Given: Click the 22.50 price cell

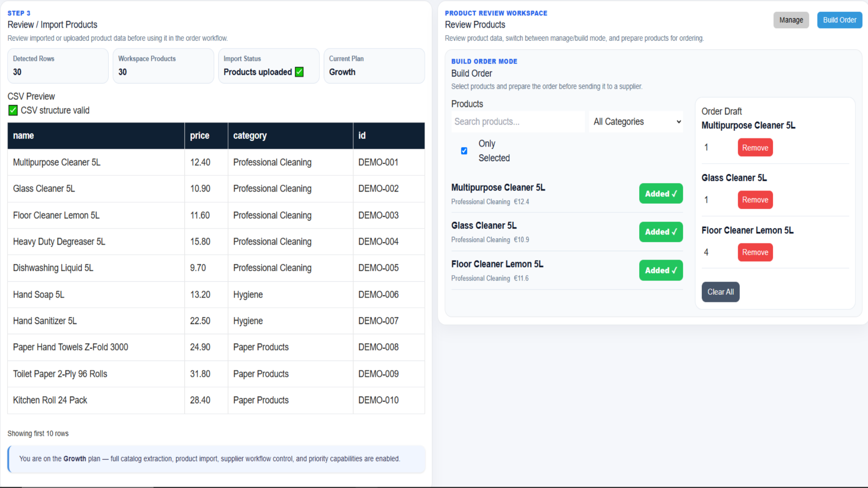Looking at the screenshot, I should click(206, 321).
